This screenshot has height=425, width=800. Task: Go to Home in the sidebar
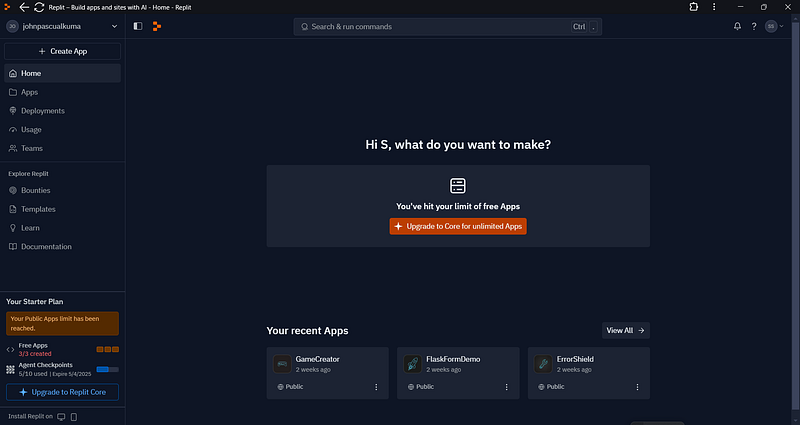point(62,73)
